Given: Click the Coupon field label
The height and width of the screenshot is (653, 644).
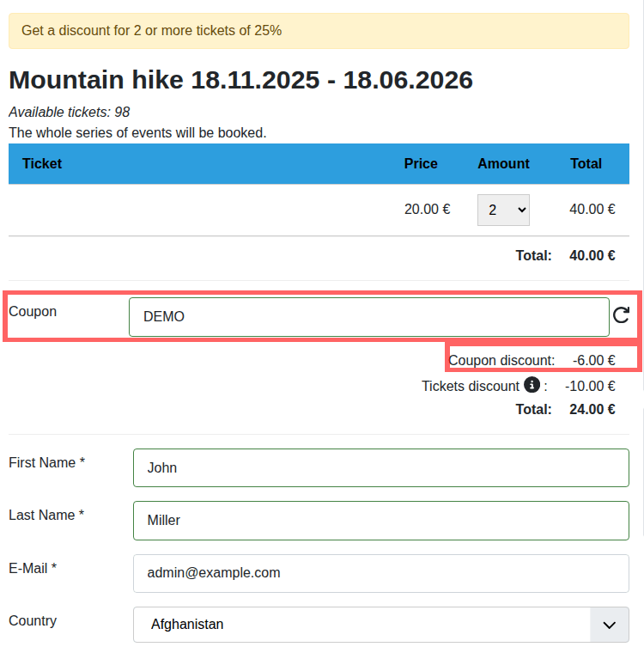Looking at the screenshot, I should point(33,311).
